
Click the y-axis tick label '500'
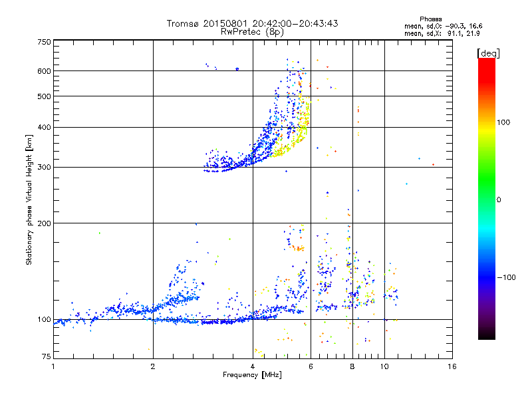pyautogui.click(x=44, y=96)
